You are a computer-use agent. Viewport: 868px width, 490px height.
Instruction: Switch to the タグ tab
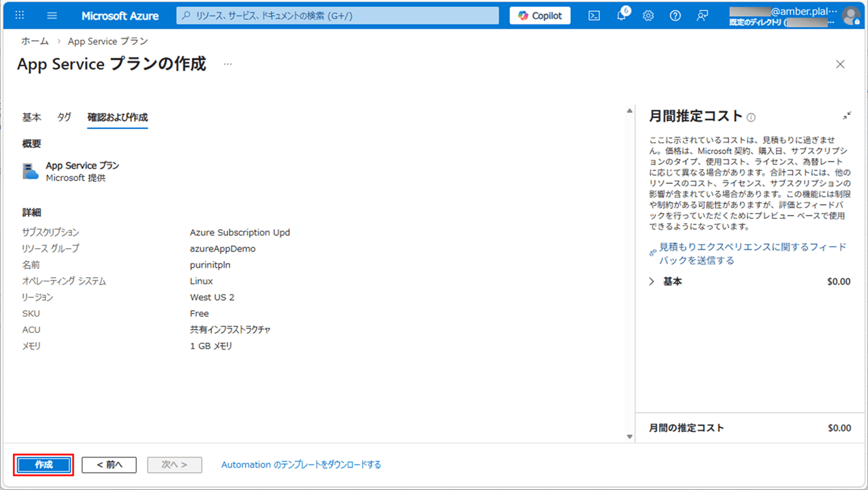pos(64,117)
